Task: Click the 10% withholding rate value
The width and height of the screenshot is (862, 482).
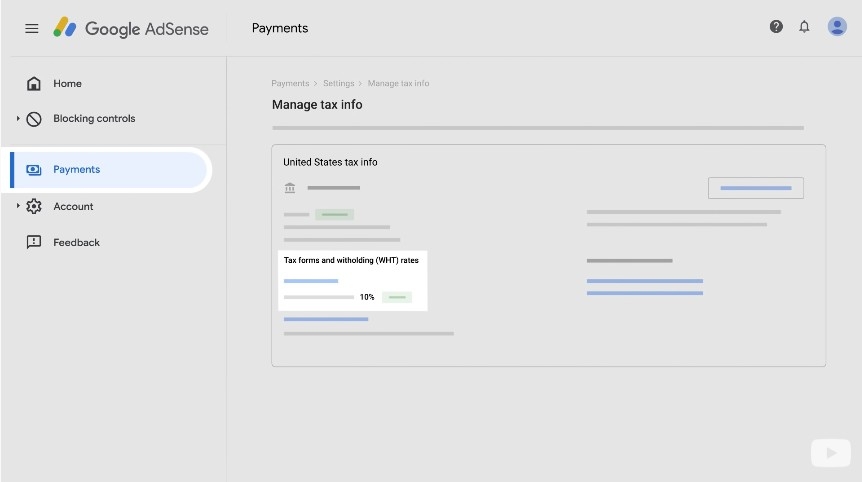Action: [x=367, y=297]
